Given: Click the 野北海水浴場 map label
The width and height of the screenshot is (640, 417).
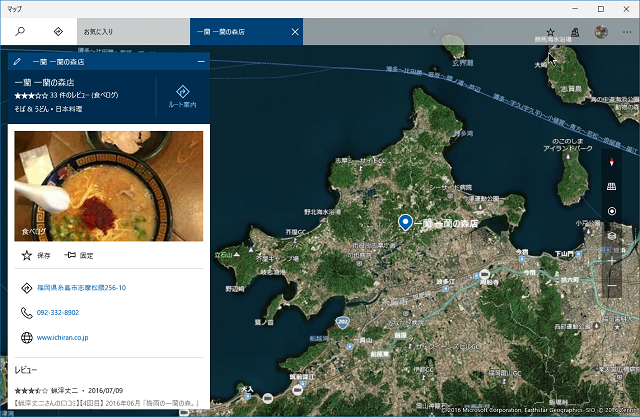Looking at the screenshot, I should [322, 212].
